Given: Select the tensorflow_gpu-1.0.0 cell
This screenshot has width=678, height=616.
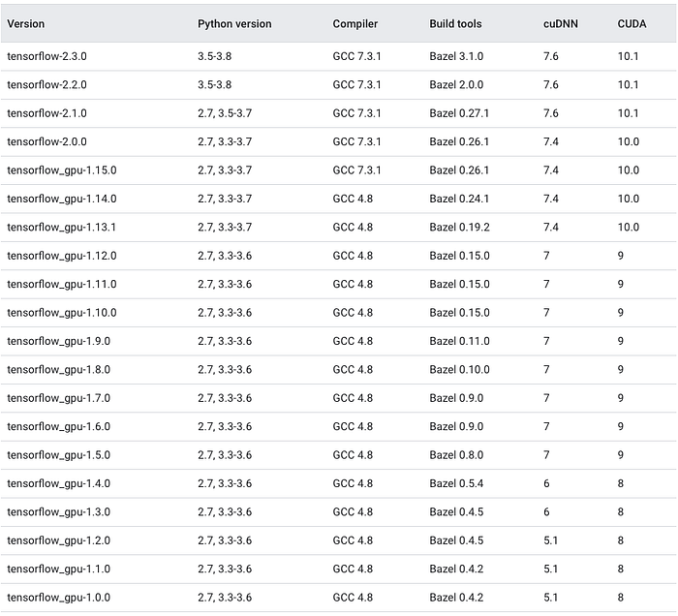Looking at the screenshot, I should 59,598.
